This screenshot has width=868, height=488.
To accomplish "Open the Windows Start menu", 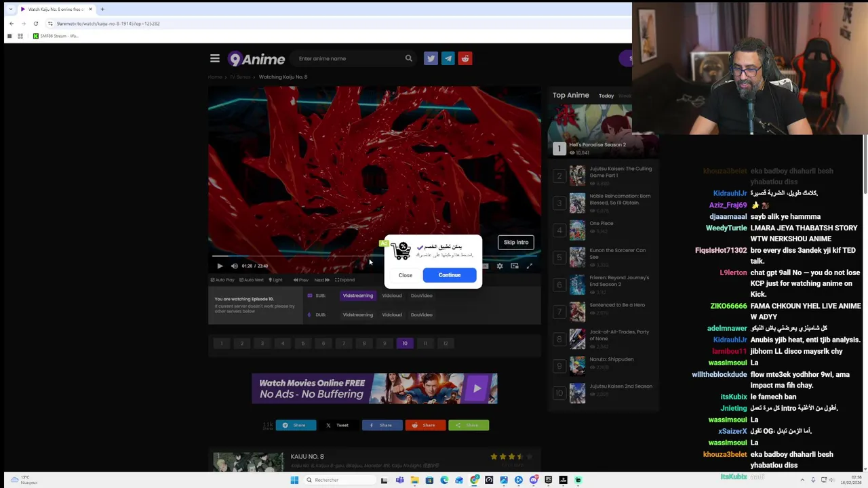I will [294, 480].
